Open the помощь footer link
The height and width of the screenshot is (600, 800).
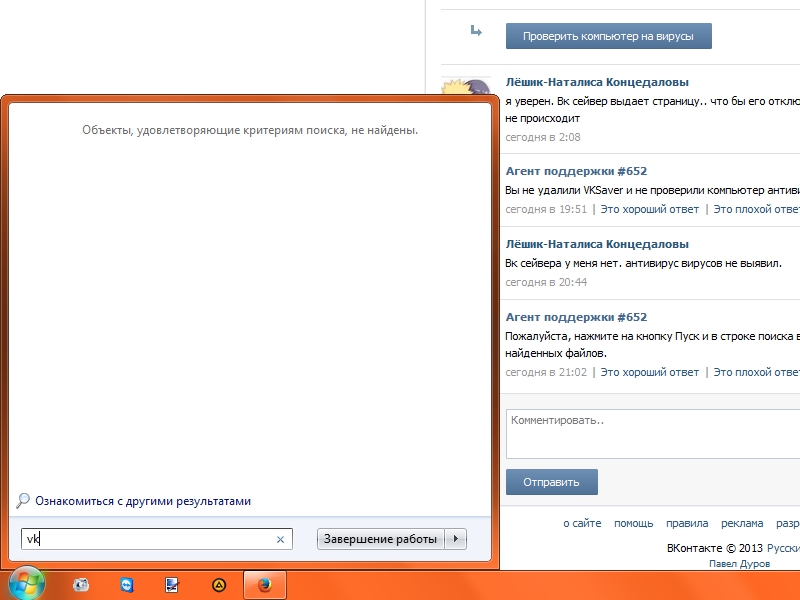[x=634, y=523]
